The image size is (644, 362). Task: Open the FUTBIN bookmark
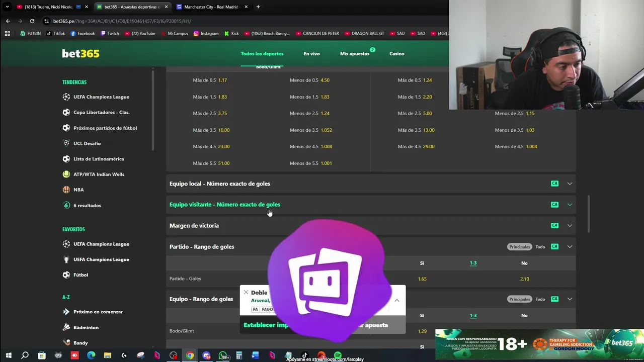pyautogui.click(x=30, y=34)
